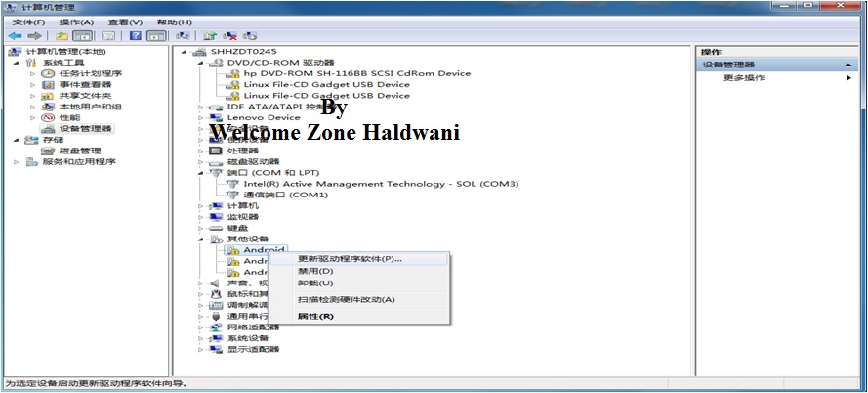Select Intel(R) Active Management Technology - SOL (COM3)
Image resolution: width=868 pixels, height=393 pixels.
coord(381,184)
